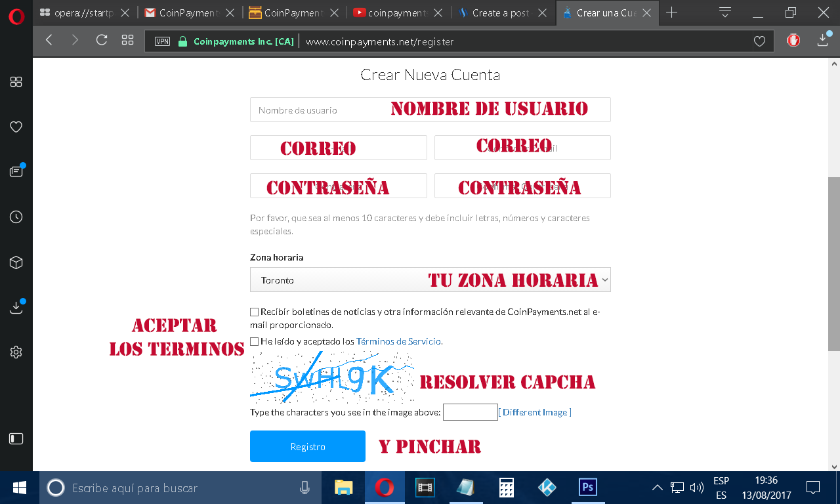Click the Registro button
The image size is (840, 504).
(x=308, y=446)
